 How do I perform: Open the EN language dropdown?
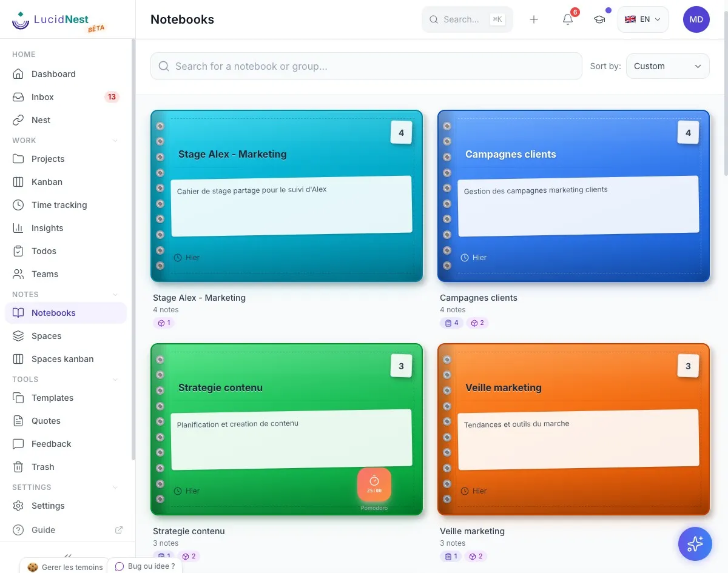click(x=643, y=19)
